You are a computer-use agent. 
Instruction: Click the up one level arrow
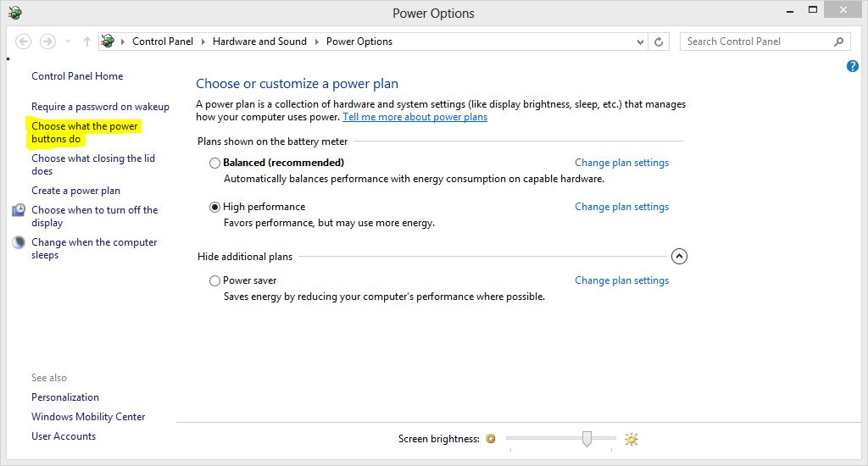click(87, 42)
